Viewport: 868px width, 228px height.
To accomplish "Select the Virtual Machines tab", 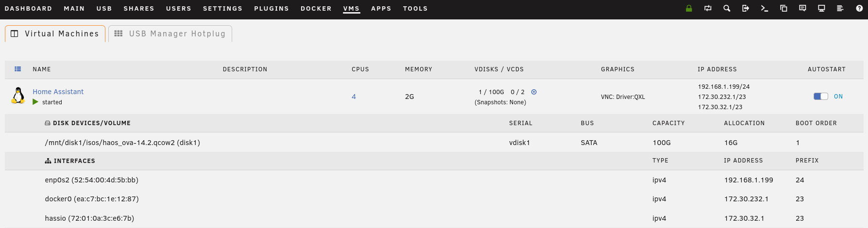I will tap(55, 33).
